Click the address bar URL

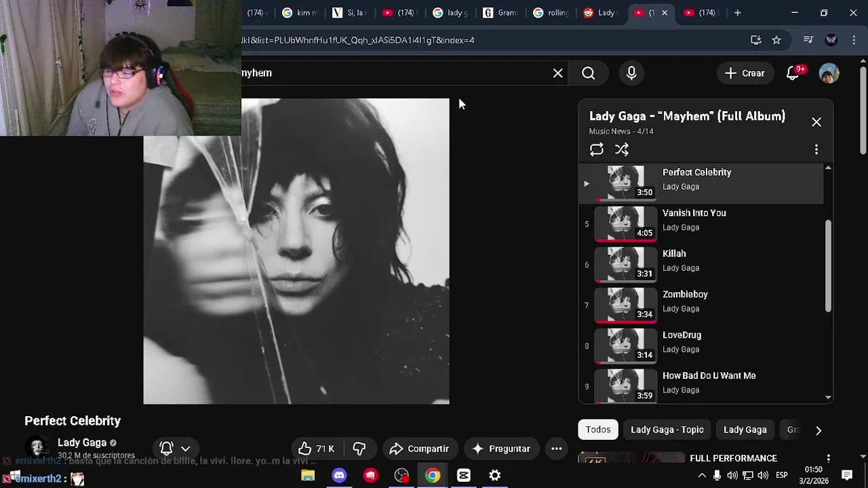[x=358, y=40]
